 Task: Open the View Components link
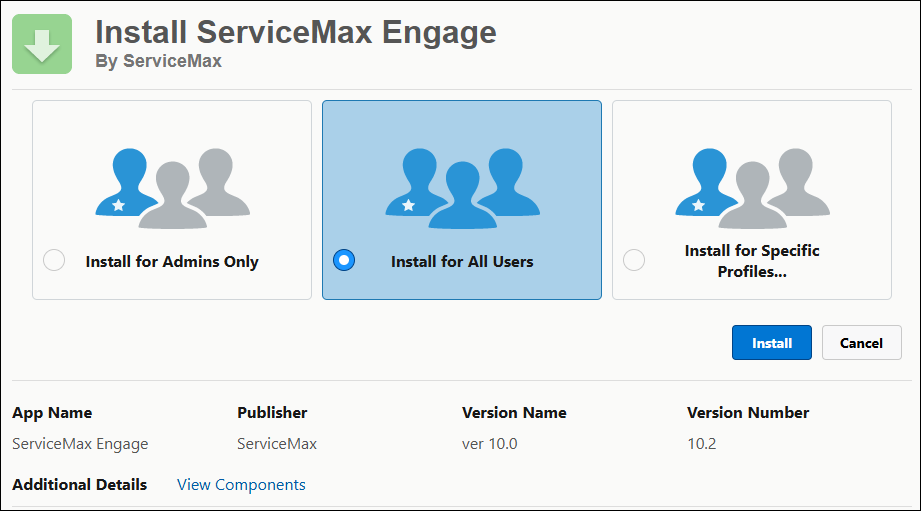click(x=241, y=485)
